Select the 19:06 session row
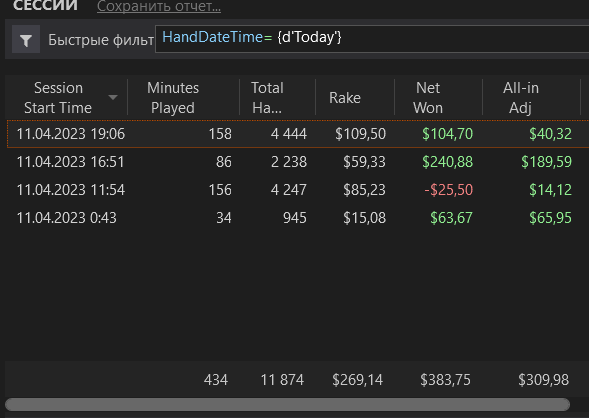This screenshot has width=589, height=418. pyautogui.click(x=298, y=134)
